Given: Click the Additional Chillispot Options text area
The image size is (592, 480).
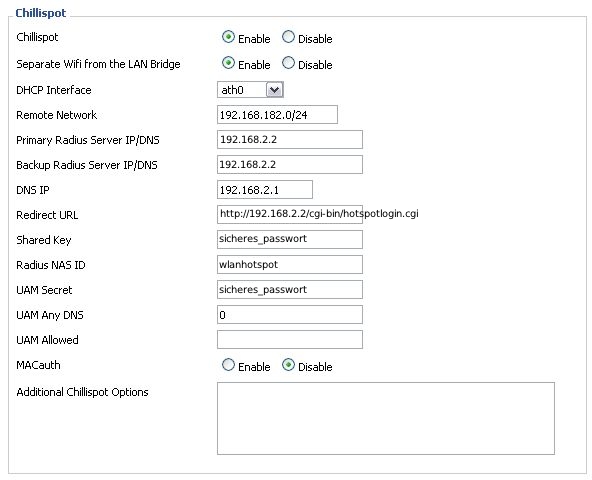Looking at the screenshot, I should [x=385, y=418].
